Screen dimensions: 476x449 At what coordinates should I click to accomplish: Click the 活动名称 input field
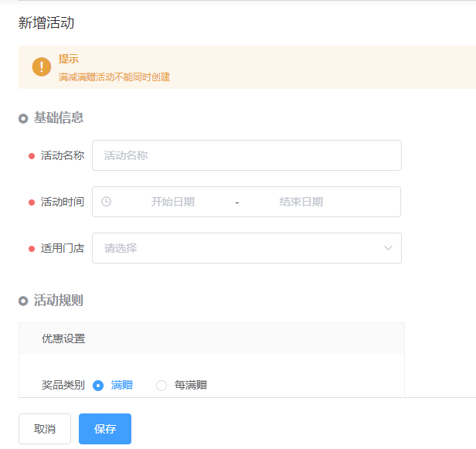pyautogui.click(x=246, y=155)
